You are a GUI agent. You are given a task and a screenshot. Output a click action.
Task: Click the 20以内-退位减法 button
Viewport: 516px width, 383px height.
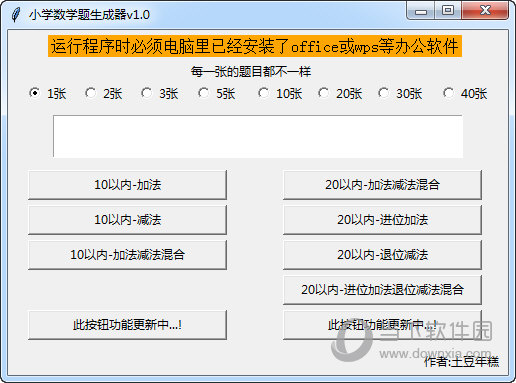pos(382,255)
